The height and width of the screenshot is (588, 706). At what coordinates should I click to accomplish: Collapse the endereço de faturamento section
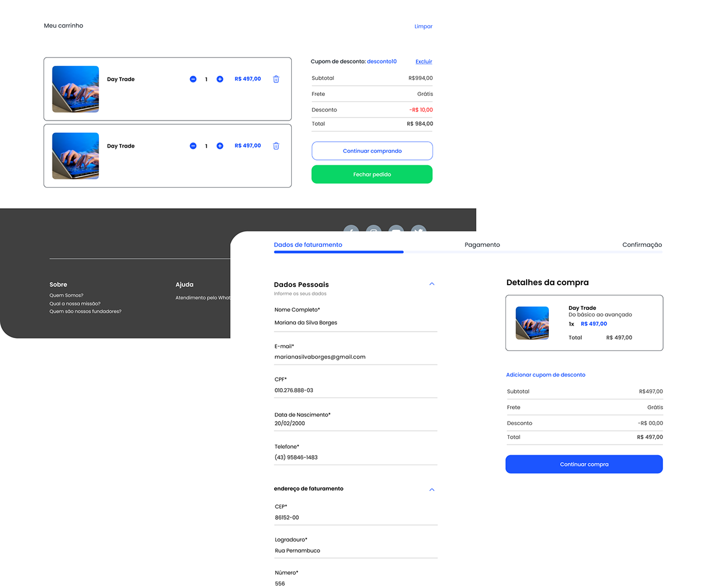click(432, 489)
